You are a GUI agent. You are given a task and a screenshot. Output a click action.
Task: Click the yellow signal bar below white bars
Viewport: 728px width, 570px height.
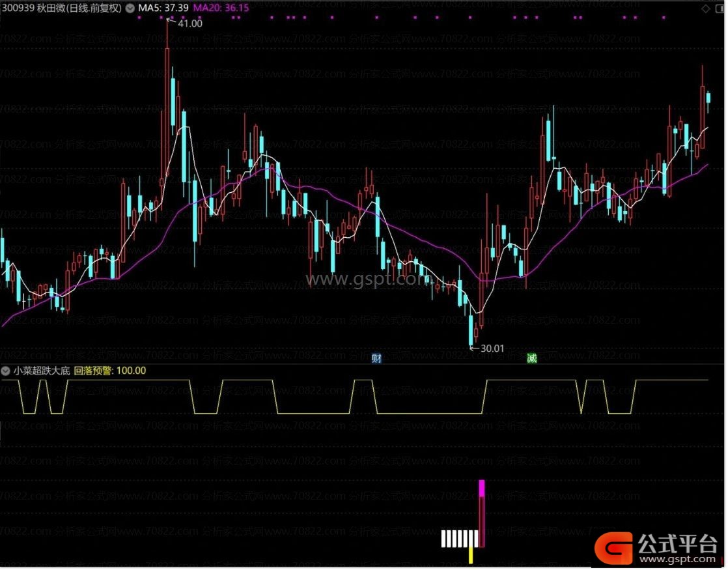pos(471,555)
